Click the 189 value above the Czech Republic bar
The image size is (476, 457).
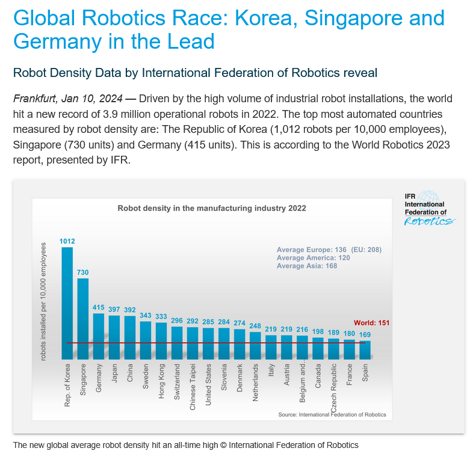(x=333, y=333)
